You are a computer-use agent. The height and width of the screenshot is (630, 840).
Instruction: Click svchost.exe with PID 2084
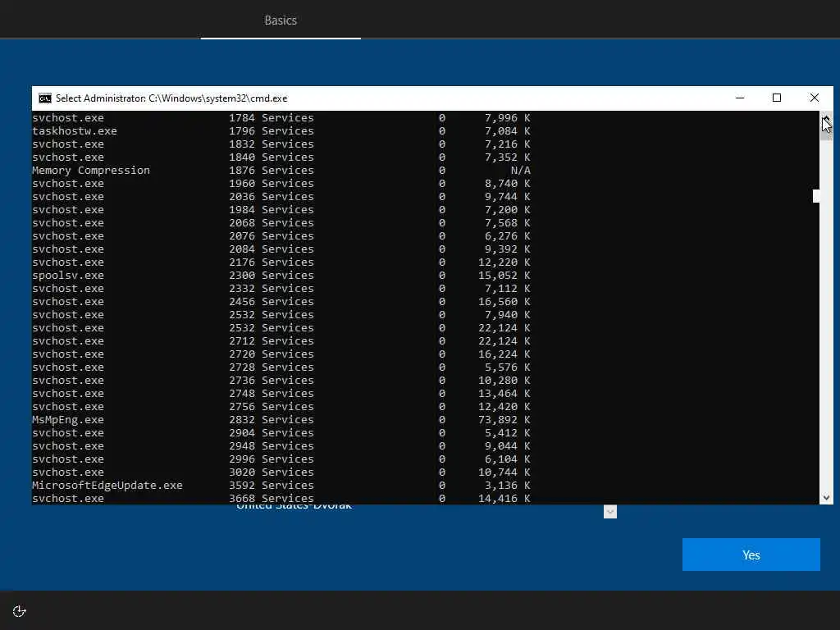tap(68, 249)
